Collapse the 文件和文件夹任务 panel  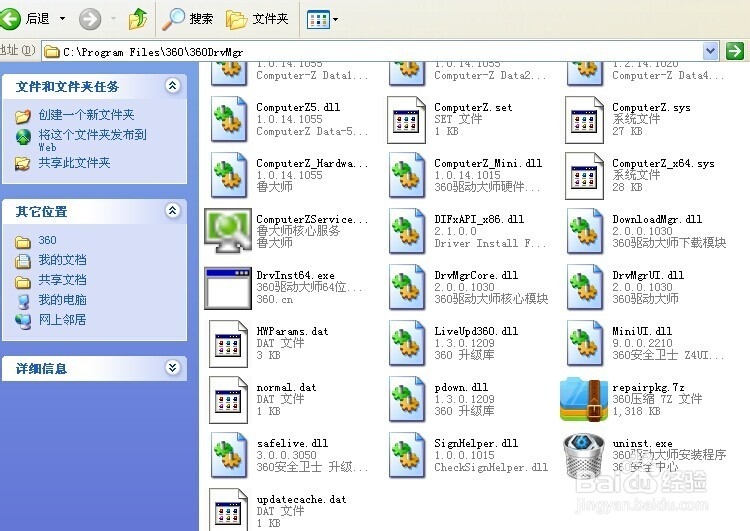tap(172, 86)
